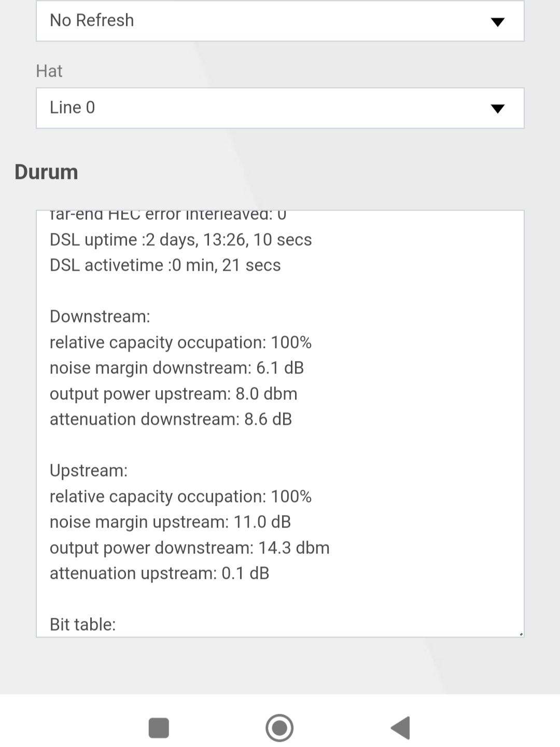This screenshot has height=747, width=560.
Task: Click the Hat field label
Action: (x=49, y=71)
